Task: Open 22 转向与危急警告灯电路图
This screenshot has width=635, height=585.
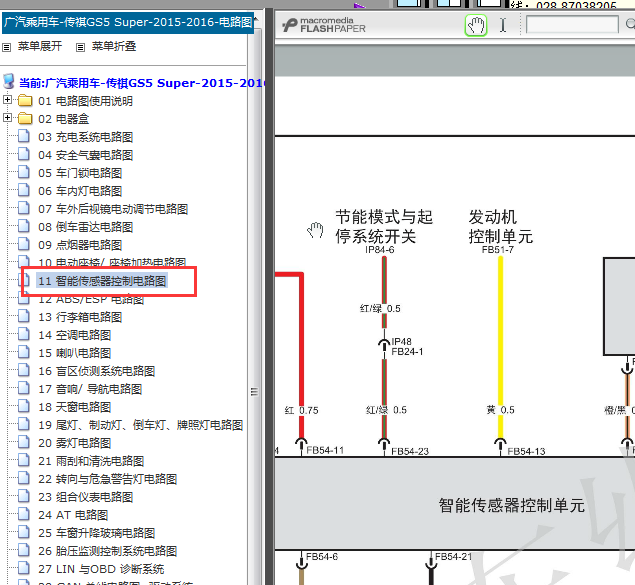Action: point(107,479)
